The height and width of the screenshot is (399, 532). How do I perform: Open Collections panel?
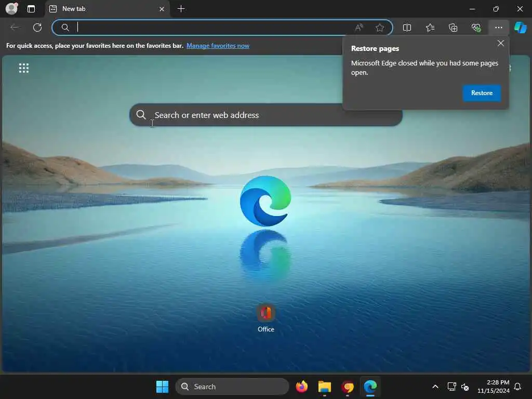[x=453, y=28]
